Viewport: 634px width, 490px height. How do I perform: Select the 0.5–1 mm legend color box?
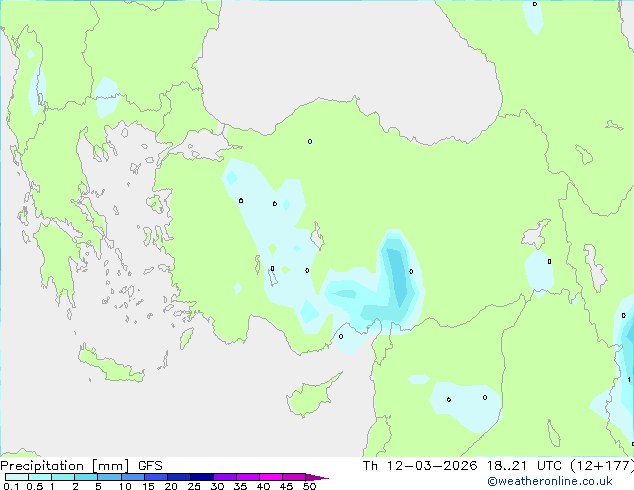tap(40, 477)
